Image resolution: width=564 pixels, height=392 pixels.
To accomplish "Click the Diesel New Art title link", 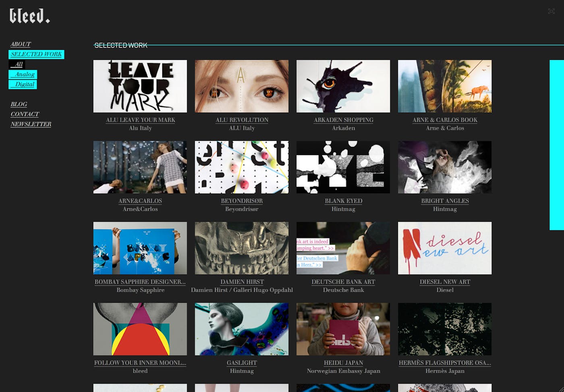I will (x=445, y=282).
